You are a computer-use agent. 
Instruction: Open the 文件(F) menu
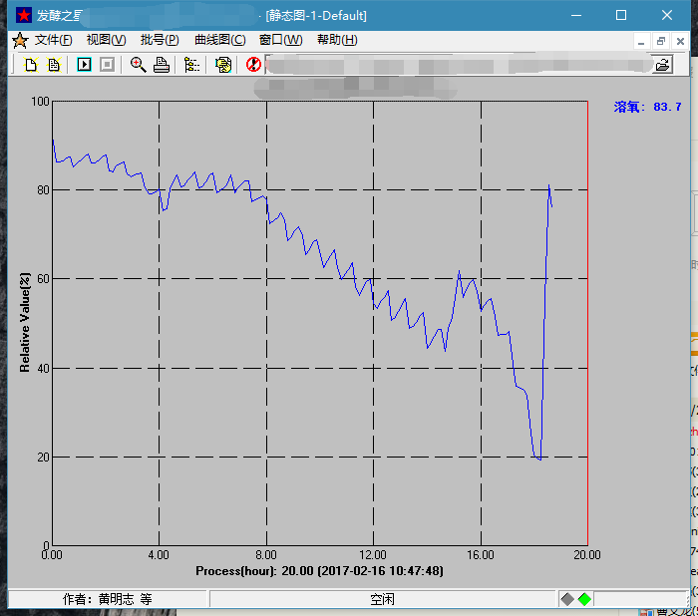click(x=53, y=40)
